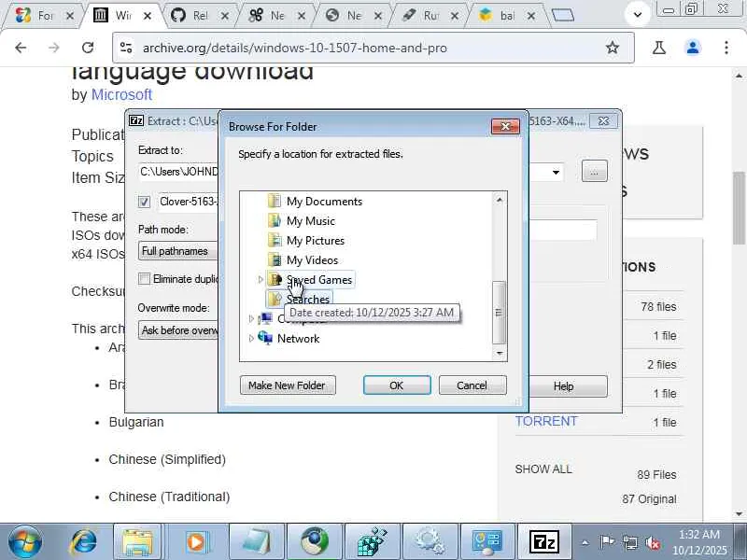Toggle Eliminate duplication checkbox
Screen dimensions: 747x560
pyautogui.click(x=144, y=278)
